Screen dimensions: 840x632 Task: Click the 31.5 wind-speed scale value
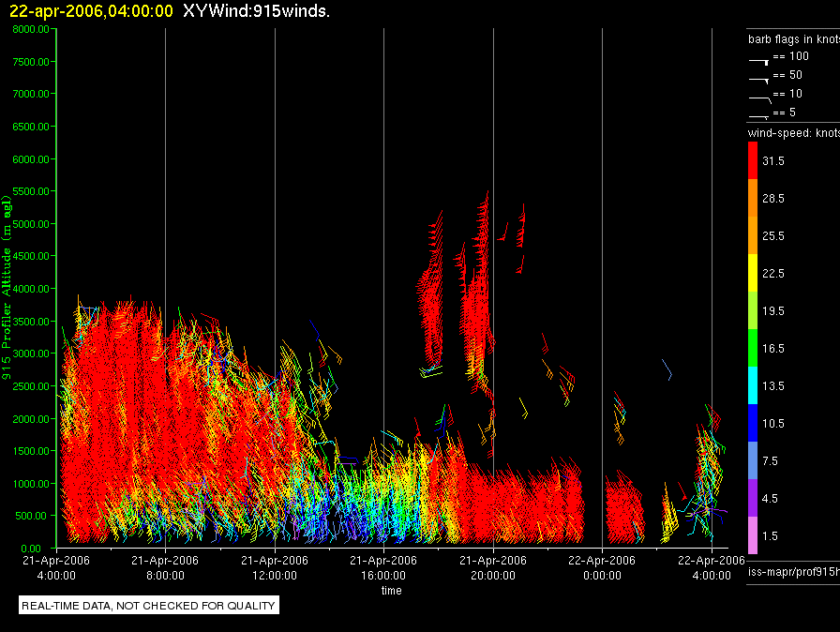pyautogui.click(x=773, y=161)
